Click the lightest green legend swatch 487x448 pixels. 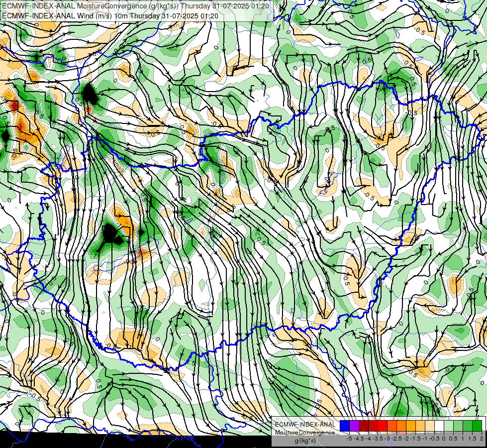(x=449, y=426)
